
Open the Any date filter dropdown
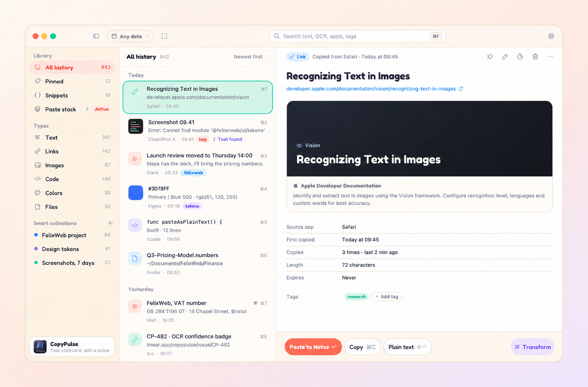tap(130, 36)
